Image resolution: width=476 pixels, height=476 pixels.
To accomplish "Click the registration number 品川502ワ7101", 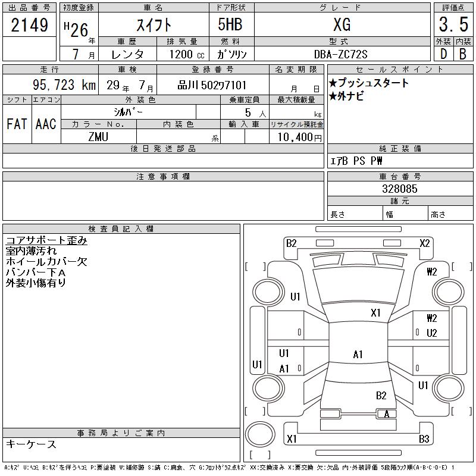I will tap(212, 85).
